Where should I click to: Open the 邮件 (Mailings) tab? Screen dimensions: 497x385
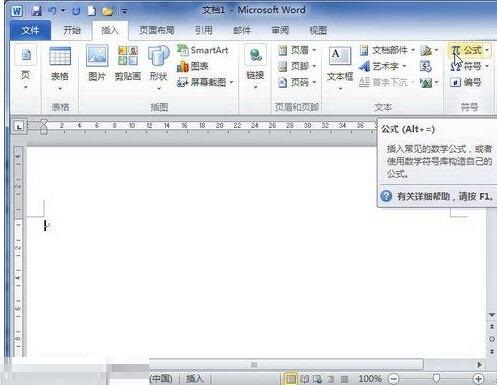242,30
